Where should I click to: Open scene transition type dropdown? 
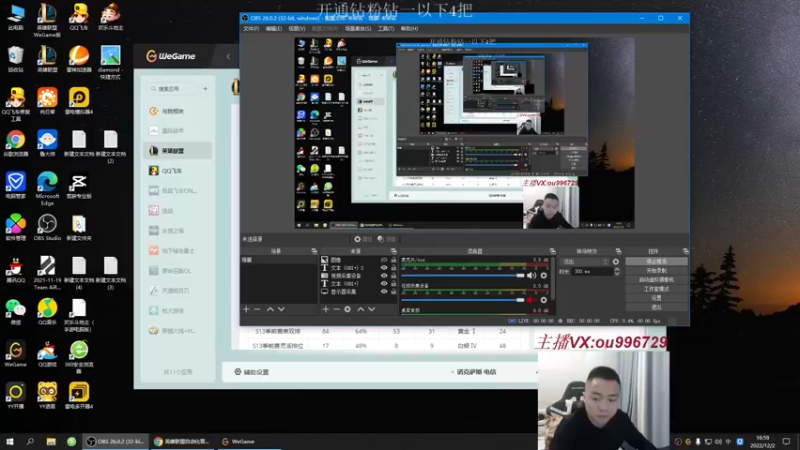coord(584,262)
